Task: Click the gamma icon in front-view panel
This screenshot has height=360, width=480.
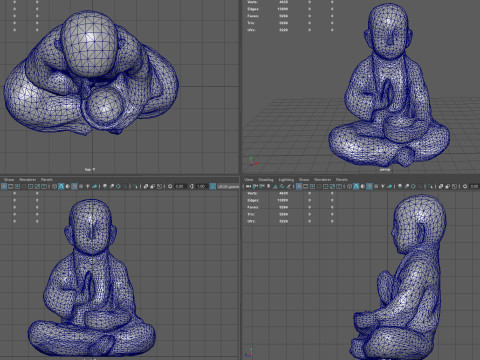Action: tap(191, 186)
